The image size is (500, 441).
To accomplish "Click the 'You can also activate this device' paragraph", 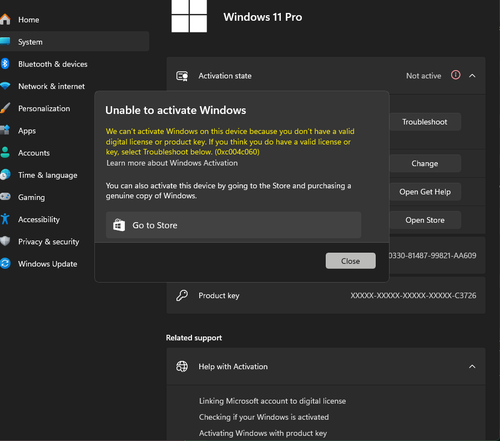I will click(228, 191).
